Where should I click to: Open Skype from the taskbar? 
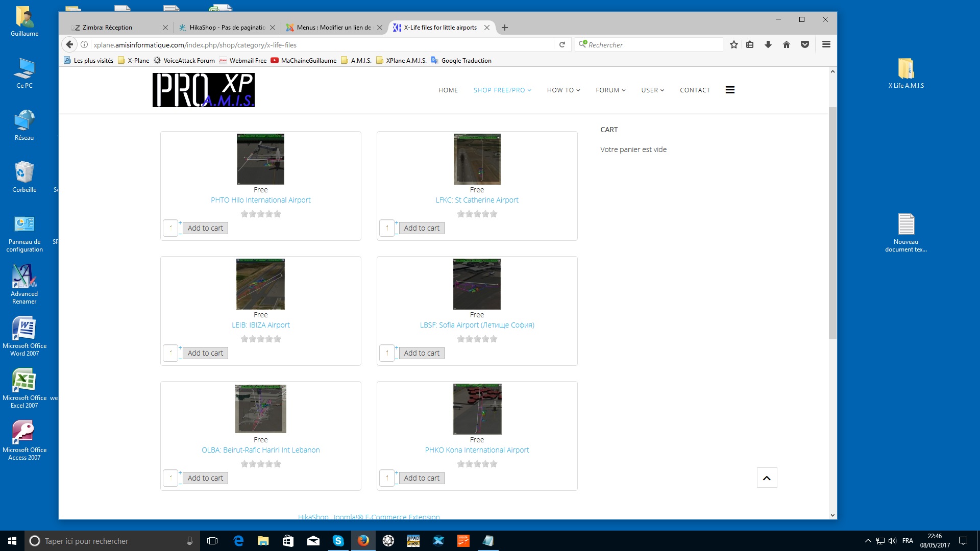338,541
